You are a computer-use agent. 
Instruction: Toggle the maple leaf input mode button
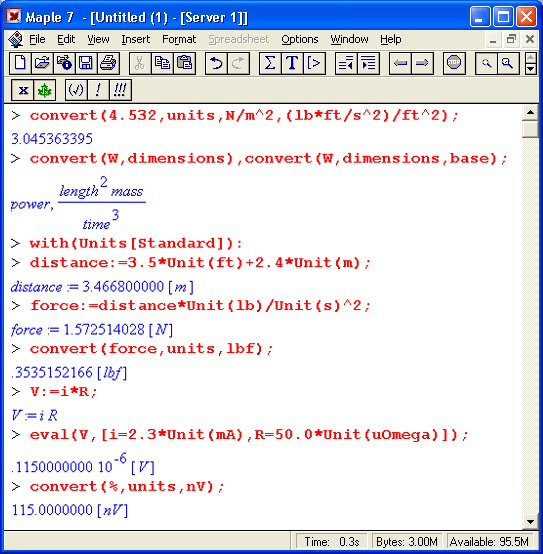tap(45, 90)
